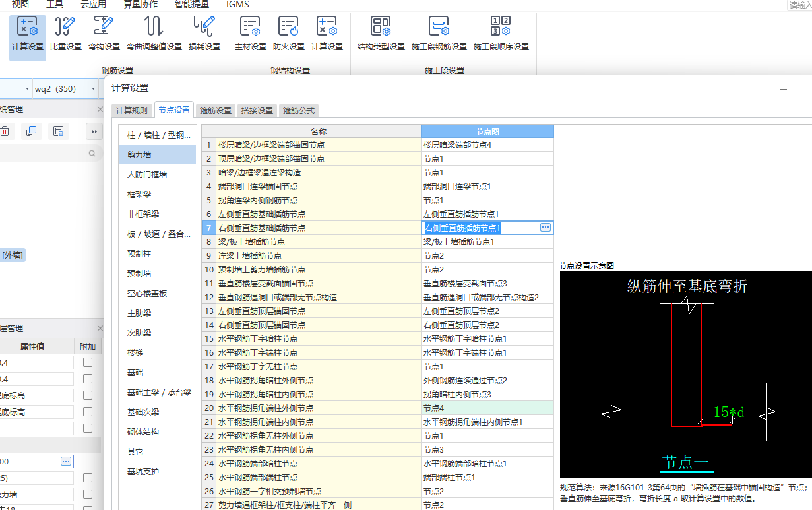Open the 工具 menu
This screenshot has width=812, height=510.
(x=55, y=4)
